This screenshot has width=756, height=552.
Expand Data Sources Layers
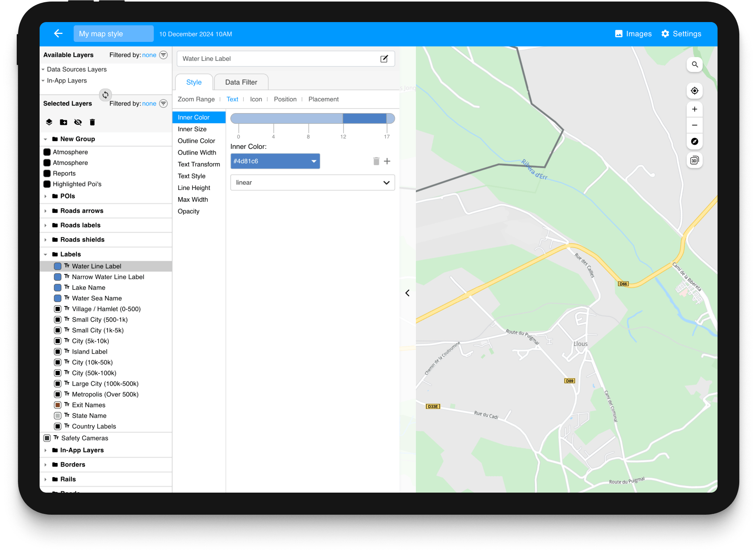pos(43,69)
